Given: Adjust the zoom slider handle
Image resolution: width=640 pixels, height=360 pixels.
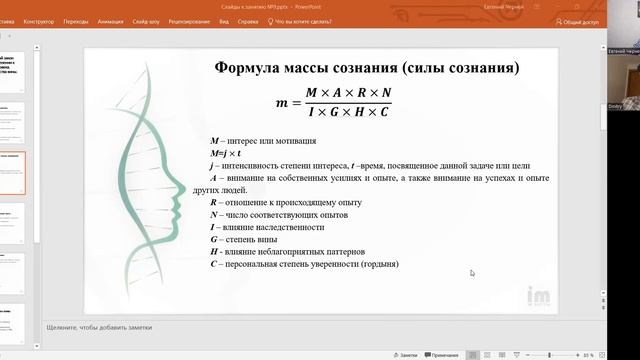Looking at the screenshot, I should (x=549, y=355).
